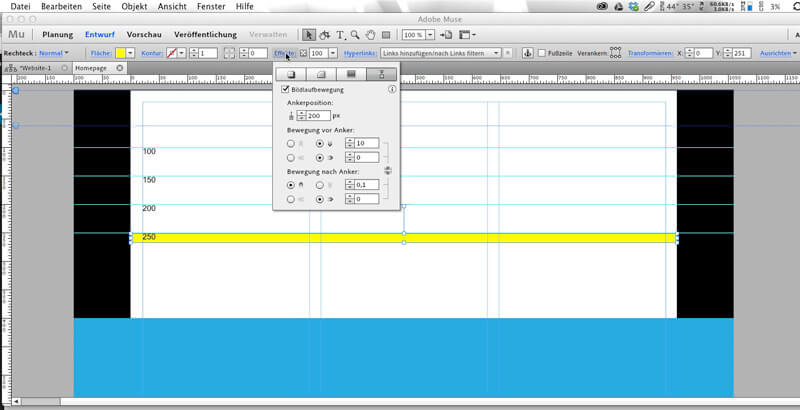Click the Ankerposition value stepper
800x410 pixels.
pyautogui.click(x=302, y=116)
